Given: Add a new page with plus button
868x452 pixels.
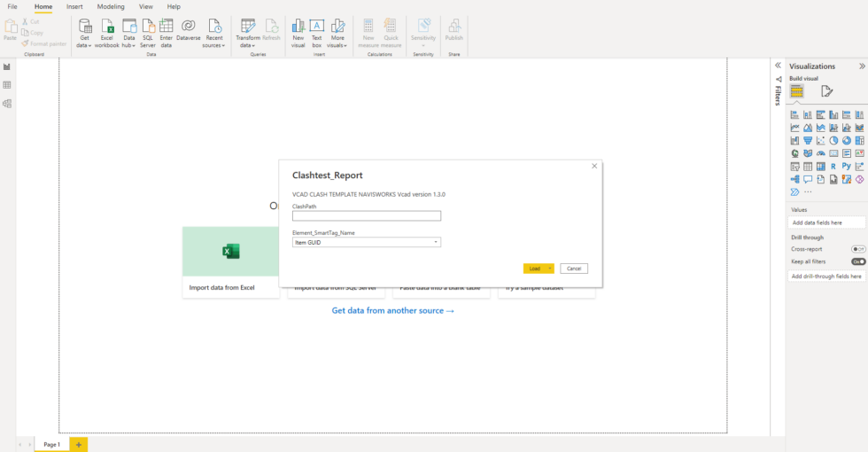Looking at the screenshot, I should click(79, 444).
